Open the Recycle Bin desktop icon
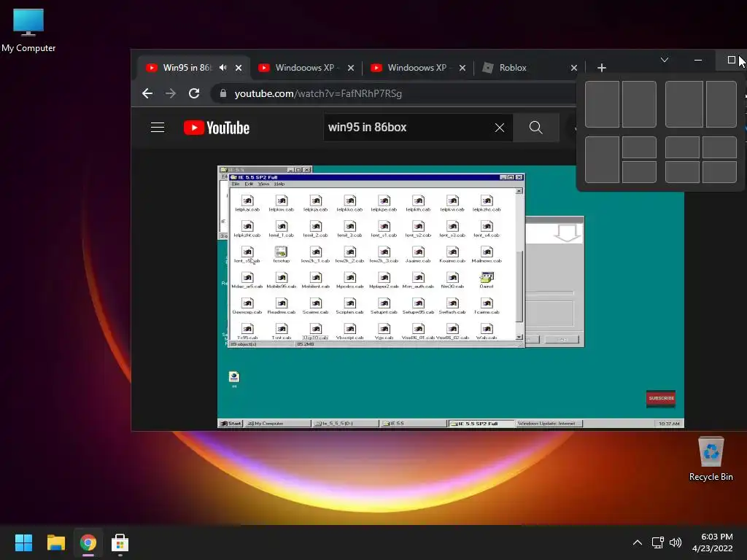Viewport: 747px width, 560px height. [x=711, y=459]
